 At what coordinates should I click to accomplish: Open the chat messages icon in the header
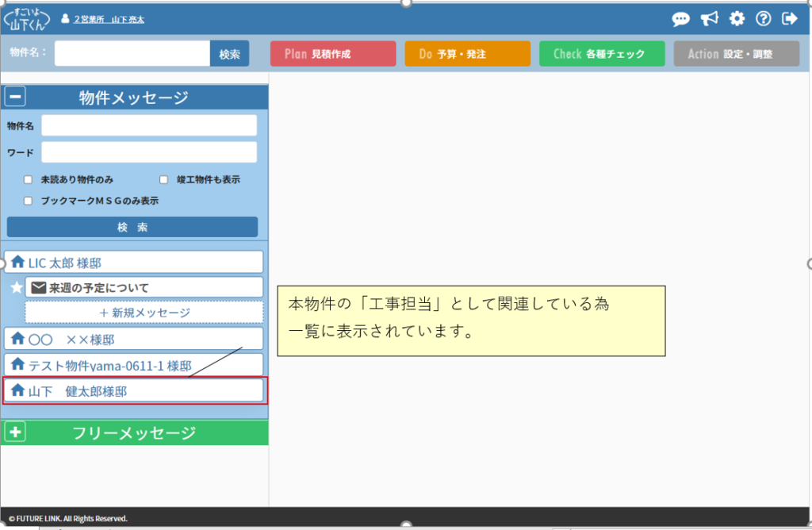click(680, 19)
